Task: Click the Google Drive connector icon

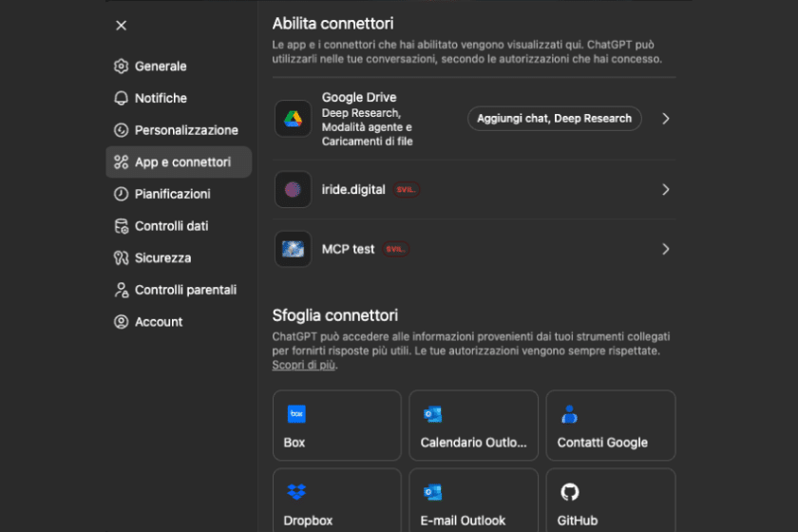Action: (293, 119)
